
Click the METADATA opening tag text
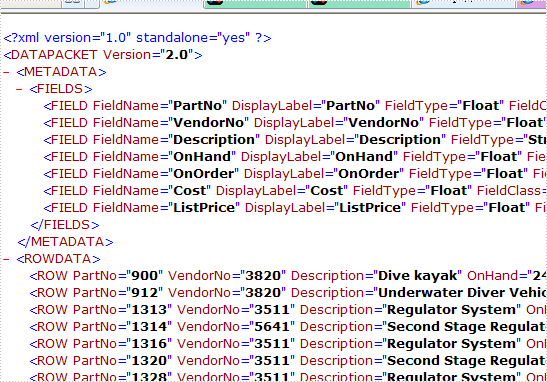click(x=61, y=72)
